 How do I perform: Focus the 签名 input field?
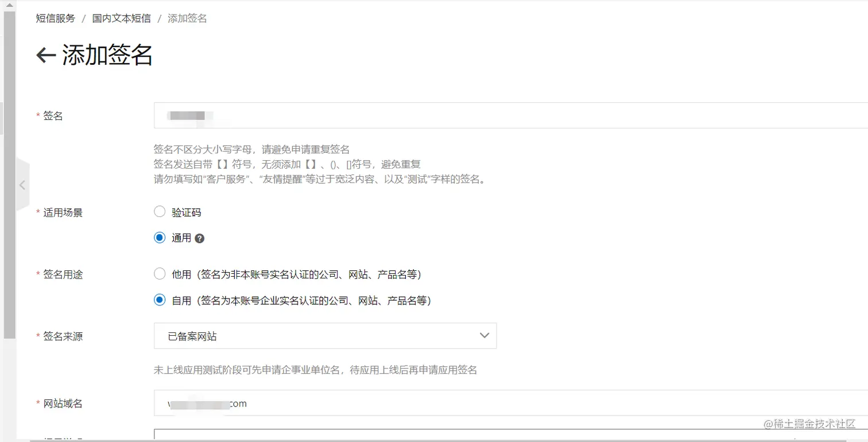511,115
